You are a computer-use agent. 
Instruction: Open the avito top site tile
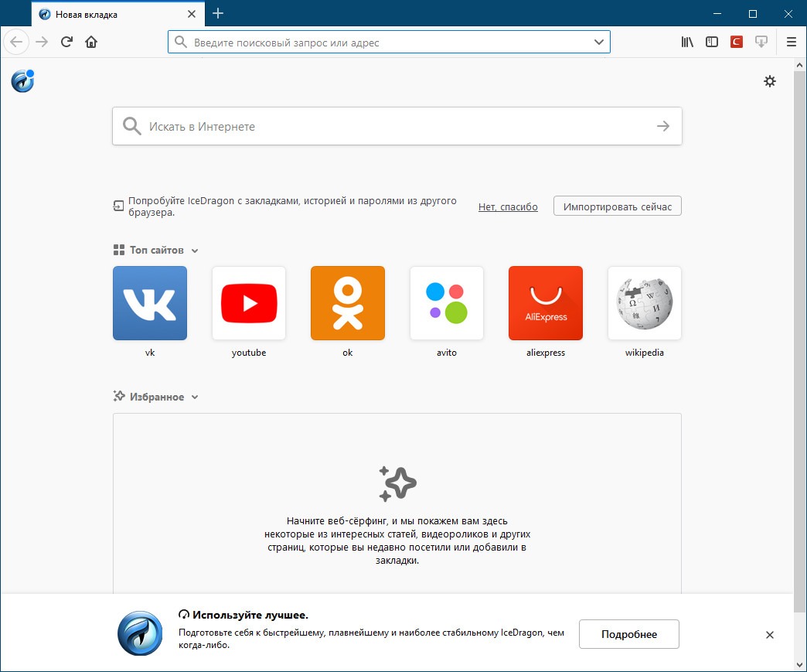(x=446, y=303)
